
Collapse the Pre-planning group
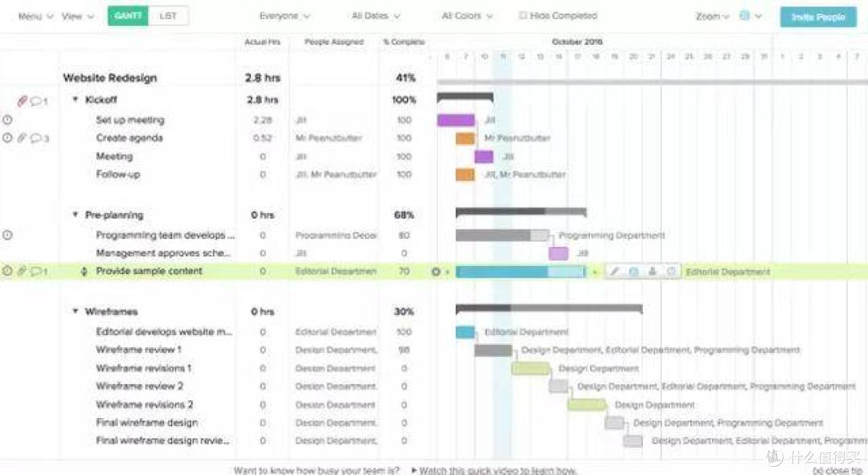pyautogui.click(x=76, y=215)
